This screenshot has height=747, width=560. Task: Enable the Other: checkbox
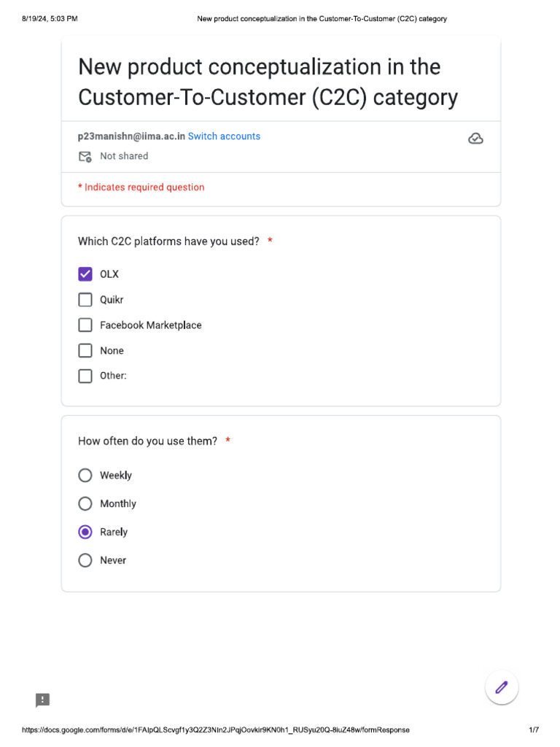coord(85,376)
